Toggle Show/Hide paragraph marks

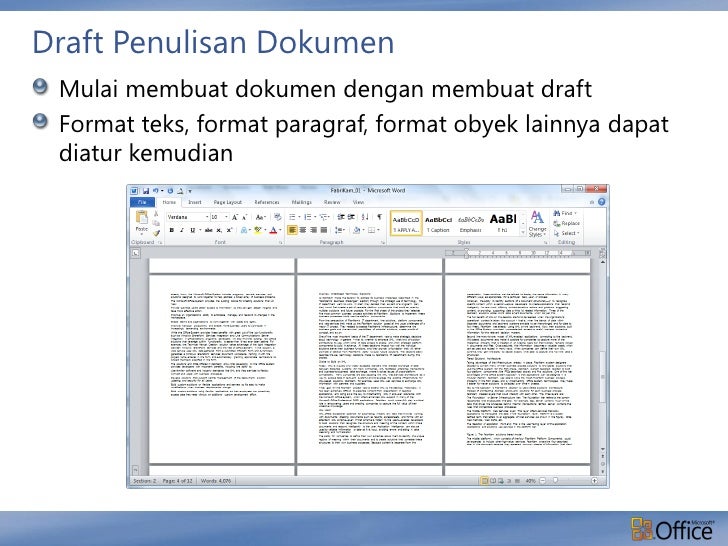point(379,217)
